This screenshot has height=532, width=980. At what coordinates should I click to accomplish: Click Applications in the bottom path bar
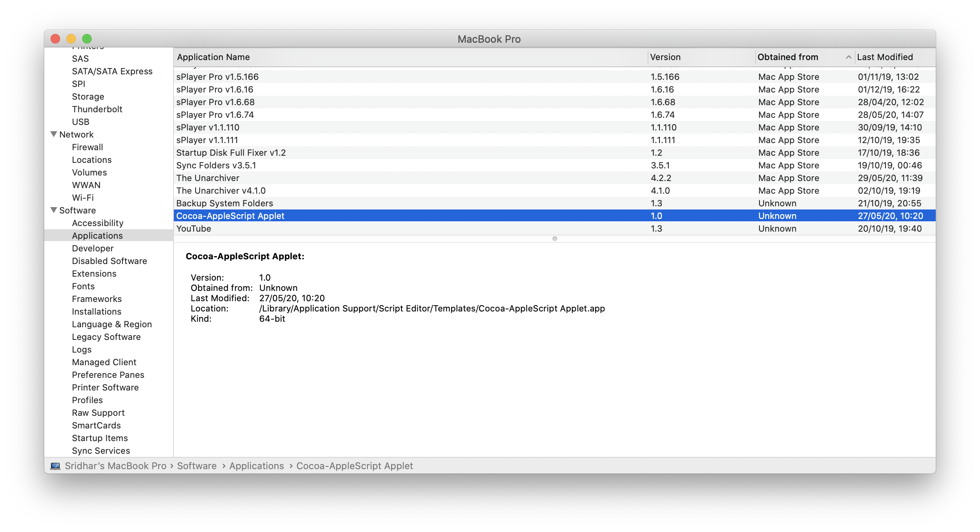point(256,466)
